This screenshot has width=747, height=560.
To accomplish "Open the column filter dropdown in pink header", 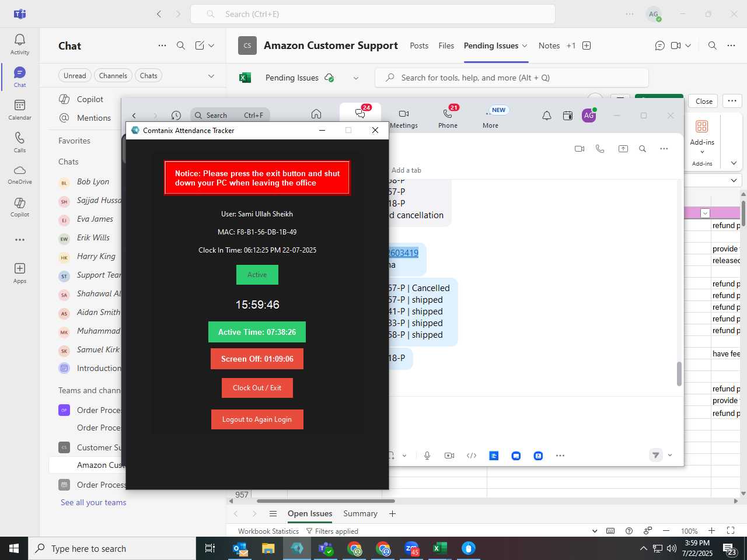I will pos(705,213).
